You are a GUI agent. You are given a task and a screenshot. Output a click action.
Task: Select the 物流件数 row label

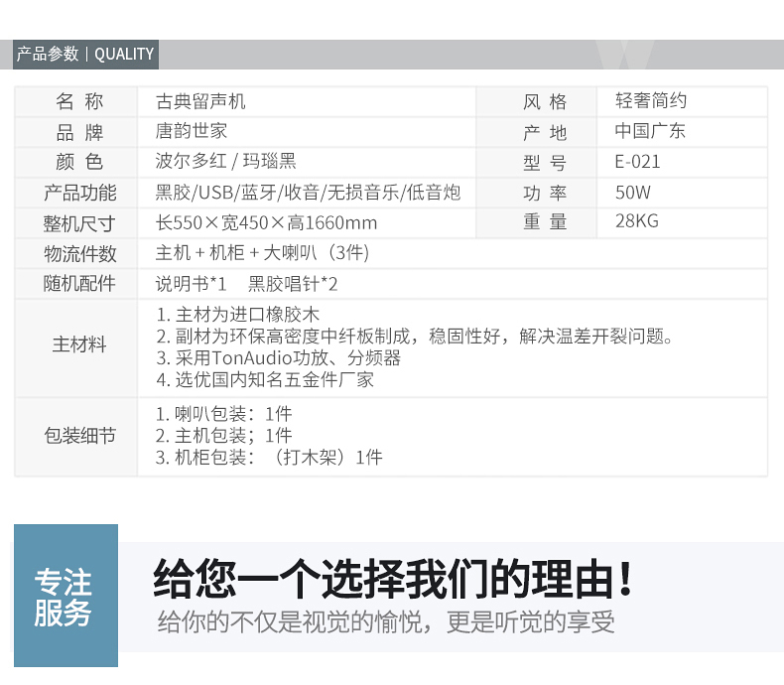click(x=80, y=253)
